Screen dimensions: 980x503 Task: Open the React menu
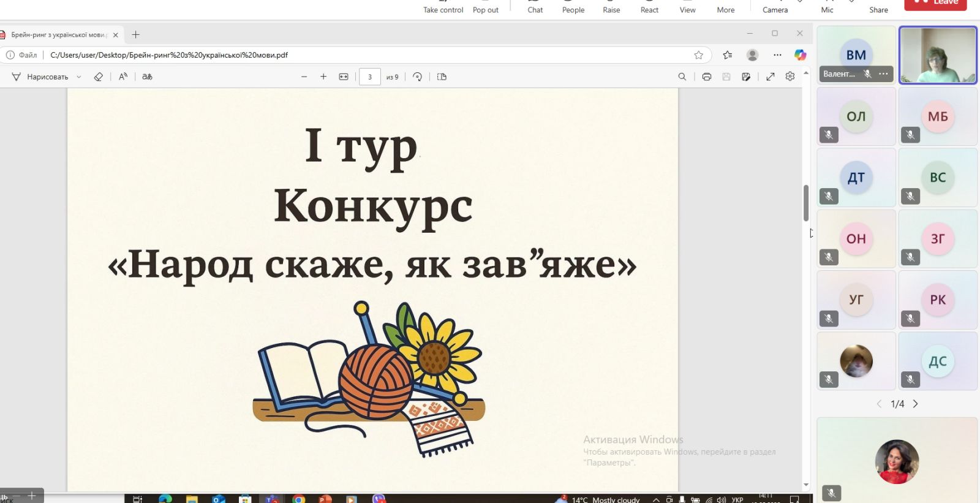click(x=649, y=7)
